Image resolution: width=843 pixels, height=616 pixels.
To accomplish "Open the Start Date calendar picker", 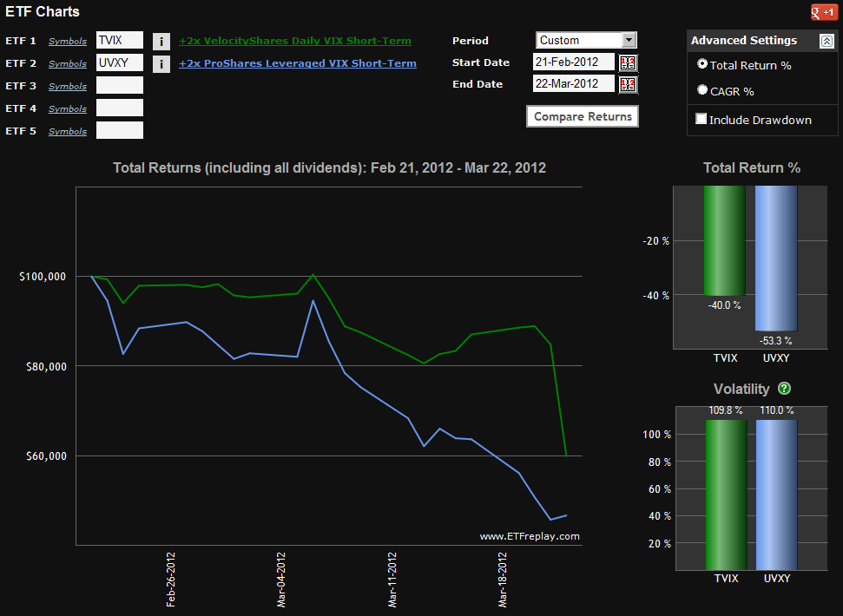I will [x=628, y=62].
